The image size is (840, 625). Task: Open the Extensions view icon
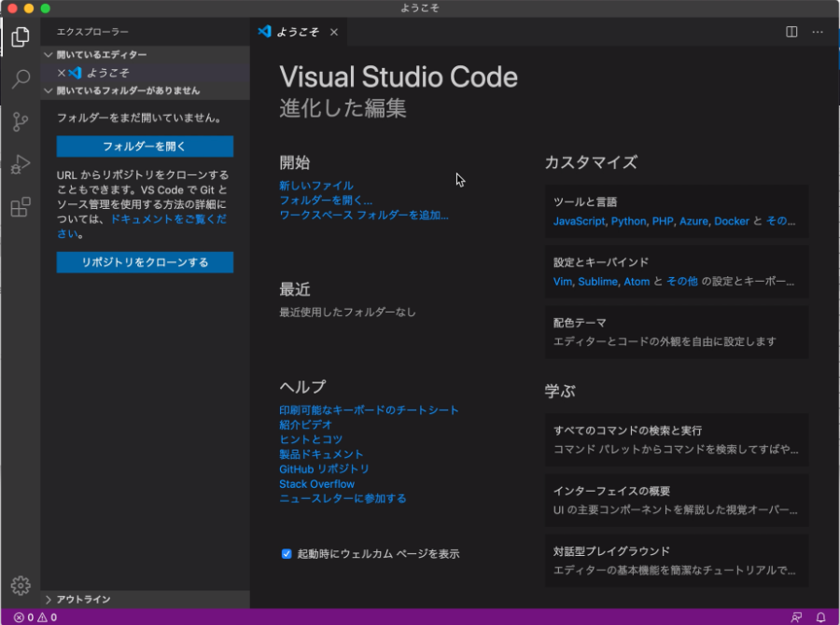pyautogui.click(x=21, y=207)
